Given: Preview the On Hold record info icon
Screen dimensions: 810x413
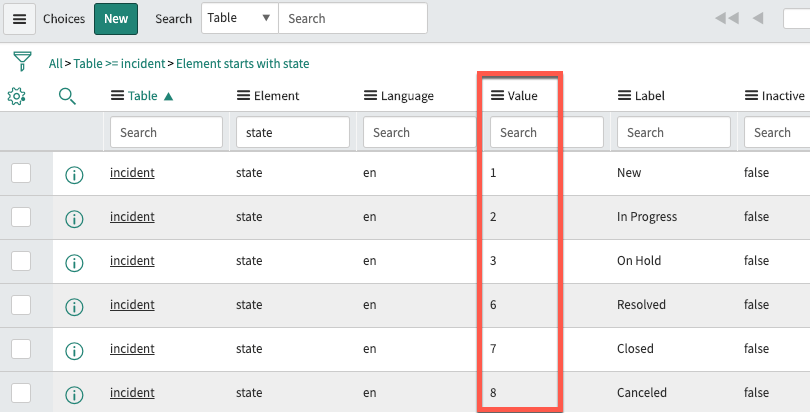Looking at the screenshot, I should [x=74, y=263].
